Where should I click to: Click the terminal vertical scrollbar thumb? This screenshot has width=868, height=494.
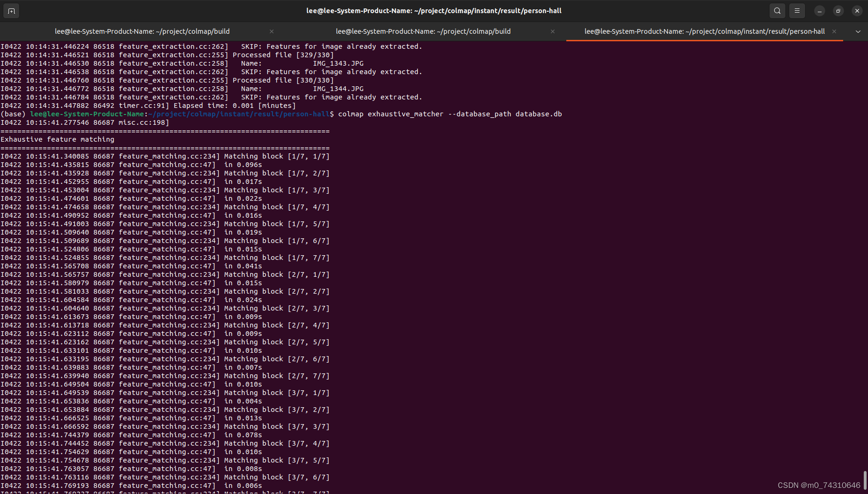pyautogui.click(x=865, y=481)
